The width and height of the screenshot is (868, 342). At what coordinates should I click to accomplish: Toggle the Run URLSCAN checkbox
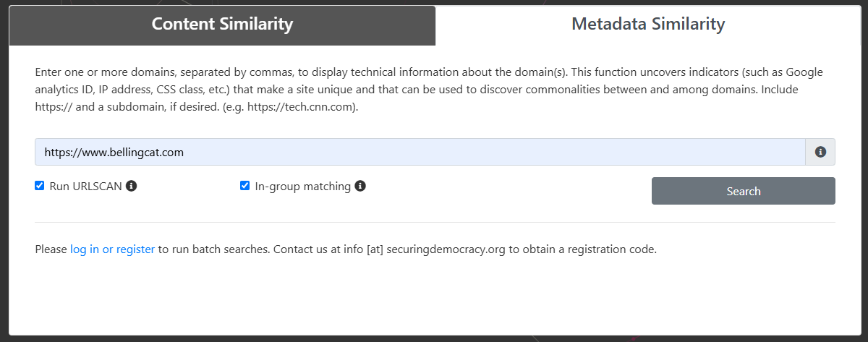click(40, 186)
